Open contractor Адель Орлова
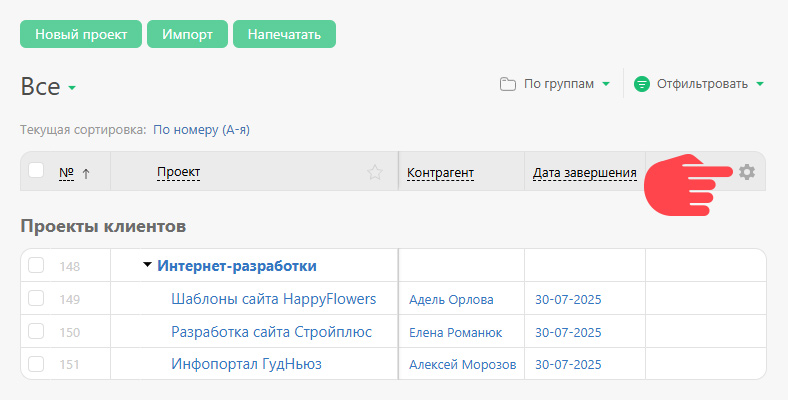This screenshot has width=788, height=400. coord(451,300)
